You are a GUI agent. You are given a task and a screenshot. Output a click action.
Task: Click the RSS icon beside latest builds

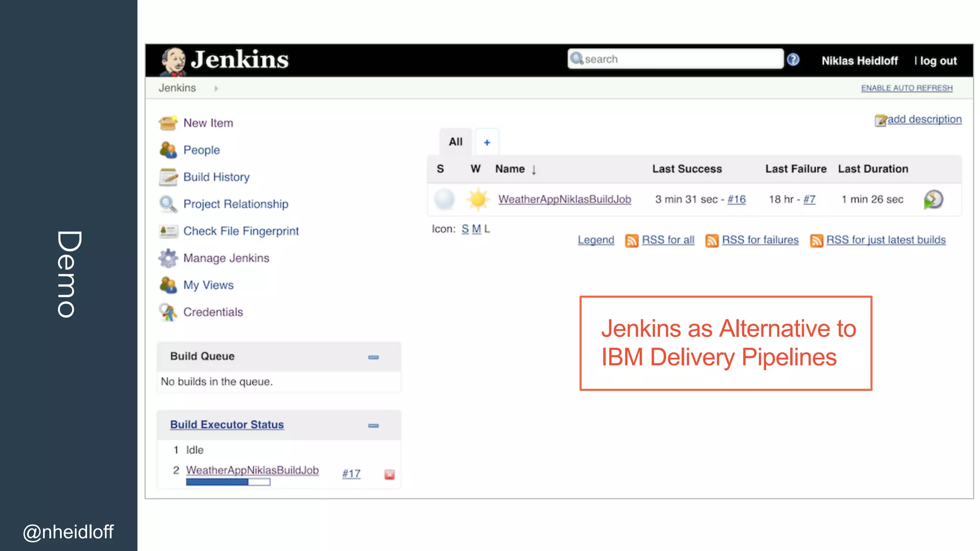(x=816, y=241)
